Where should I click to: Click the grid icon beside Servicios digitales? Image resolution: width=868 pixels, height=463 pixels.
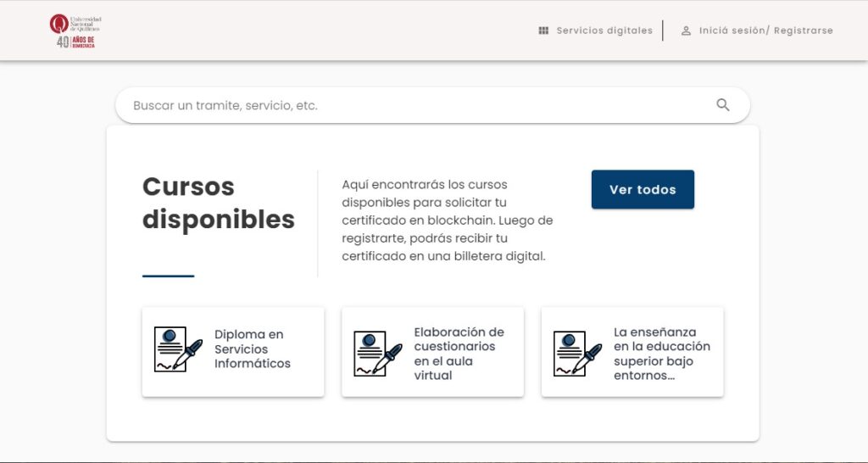click(x=543, y=31)
